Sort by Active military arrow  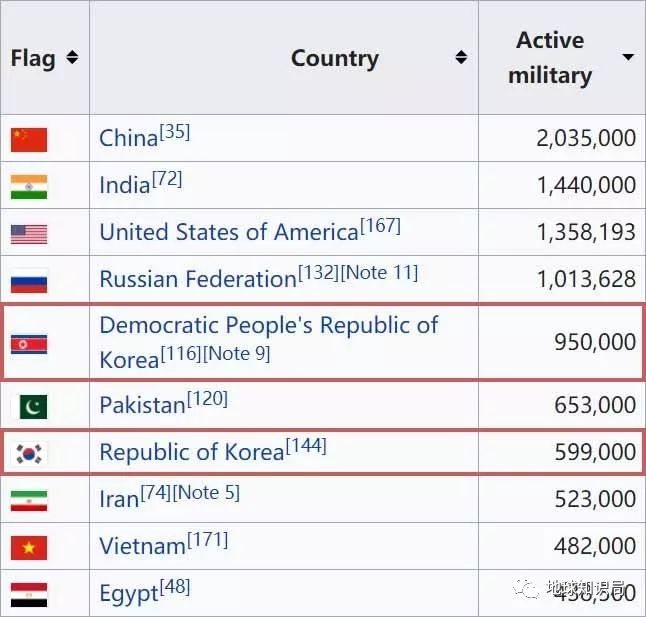(628, 57)
